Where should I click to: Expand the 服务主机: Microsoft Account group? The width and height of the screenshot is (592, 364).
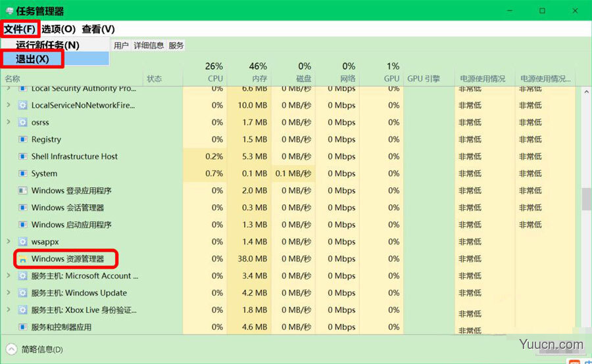[x=9, y=275]
